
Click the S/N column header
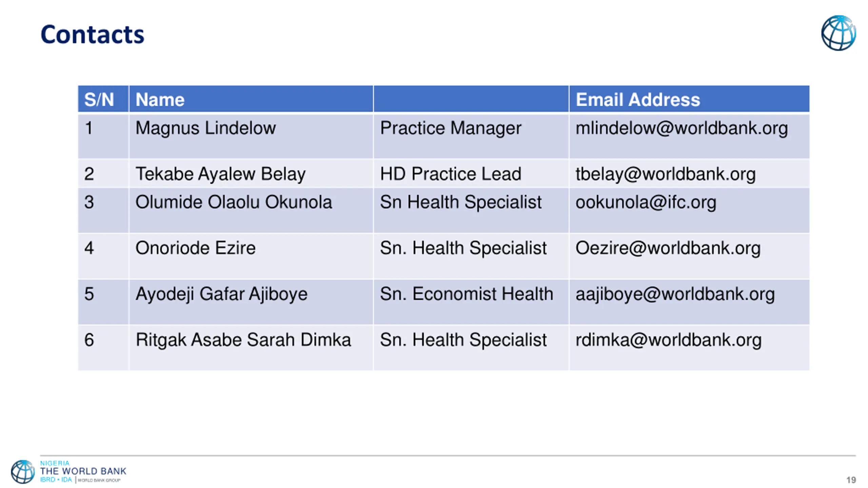coord(99,100)
